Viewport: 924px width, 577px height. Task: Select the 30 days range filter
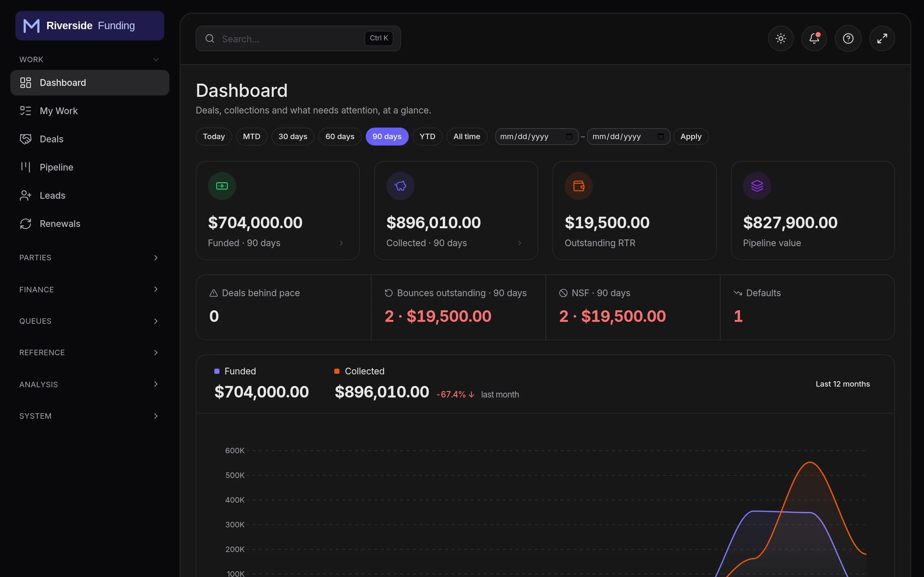coord(293,137)
